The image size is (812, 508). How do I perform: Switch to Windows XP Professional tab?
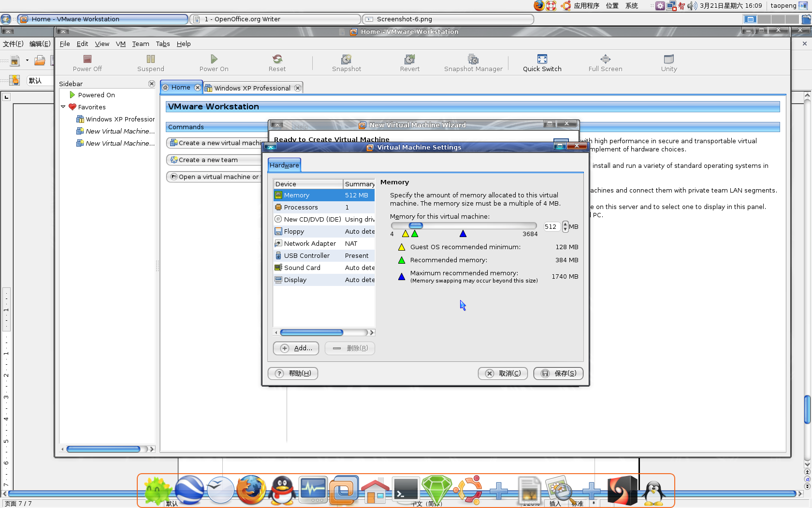pos(253,88)
